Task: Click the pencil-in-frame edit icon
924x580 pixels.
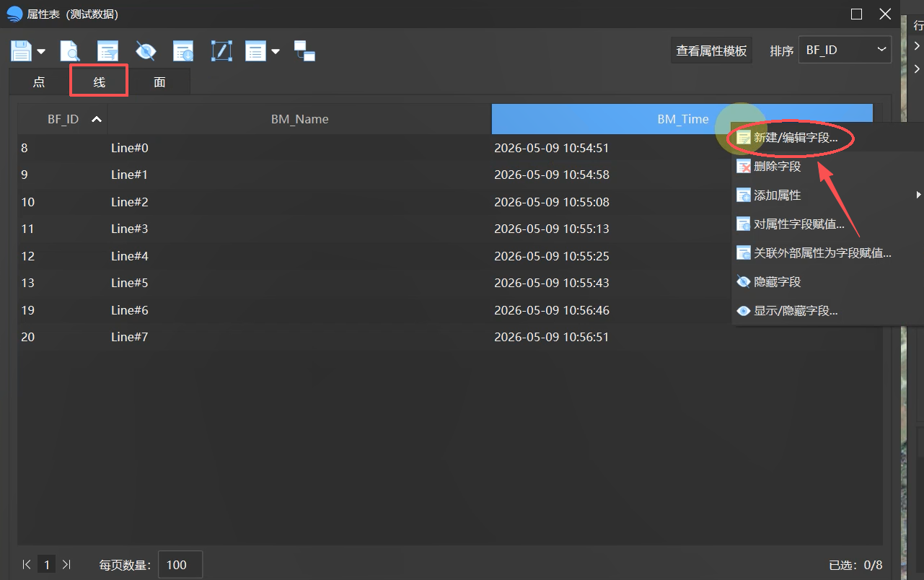Action: pos(221,51)
